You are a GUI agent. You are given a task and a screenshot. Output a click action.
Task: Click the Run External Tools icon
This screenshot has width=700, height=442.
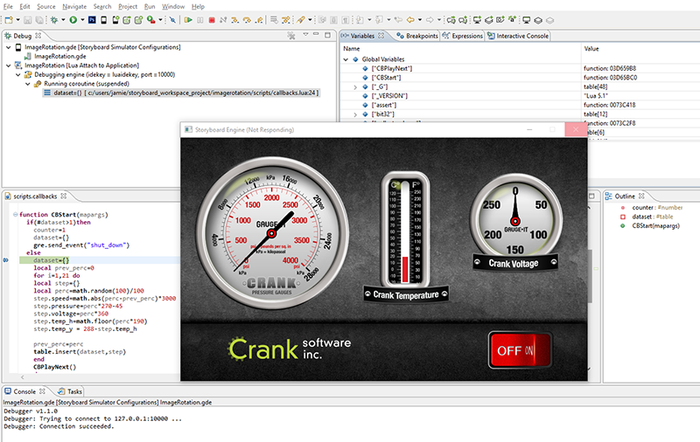point(151,20)
